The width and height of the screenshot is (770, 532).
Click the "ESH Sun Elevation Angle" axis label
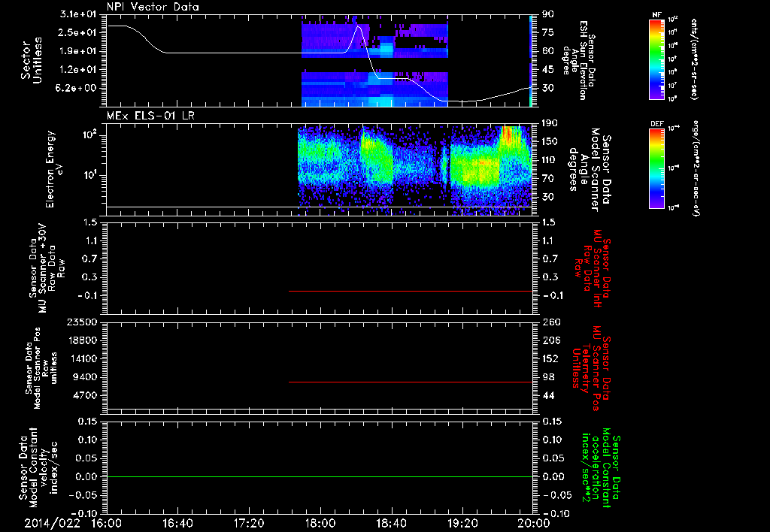point(579,60)
